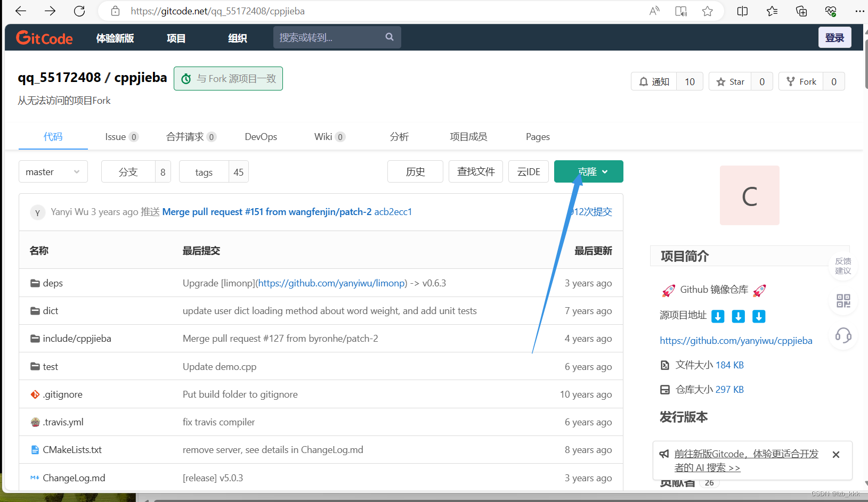Open the commit history button

(415, 171)
